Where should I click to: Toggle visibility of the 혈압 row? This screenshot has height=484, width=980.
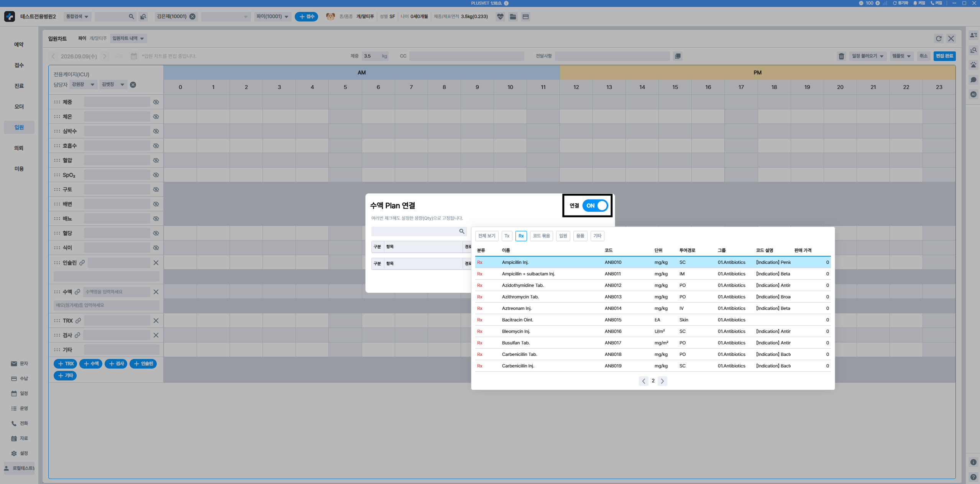click(x=156, y=160)
